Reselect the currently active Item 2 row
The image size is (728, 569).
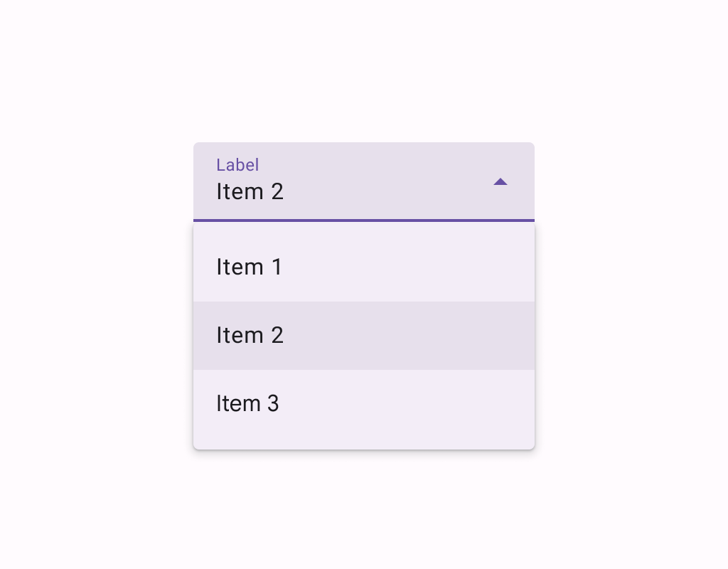pyautogui.click(x=364, y=336)
